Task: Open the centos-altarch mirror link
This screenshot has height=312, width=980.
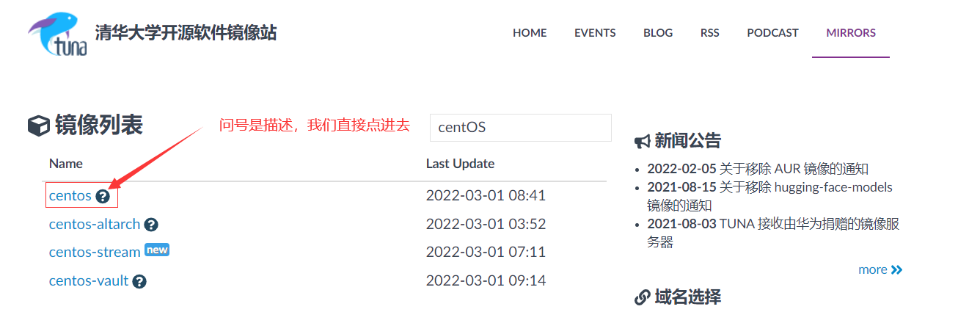Action: point(95,225)
